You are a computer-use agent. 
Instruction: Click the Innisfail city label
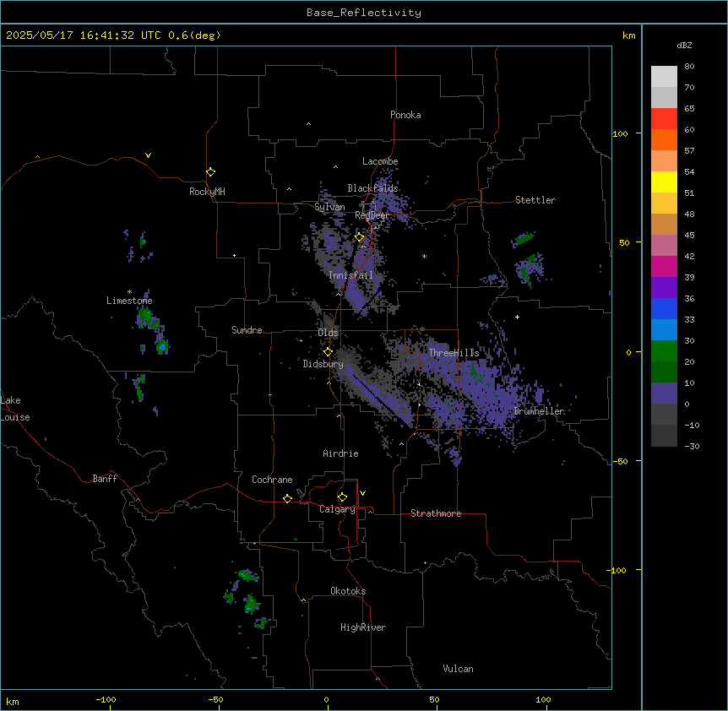click(x=350, y=275)
